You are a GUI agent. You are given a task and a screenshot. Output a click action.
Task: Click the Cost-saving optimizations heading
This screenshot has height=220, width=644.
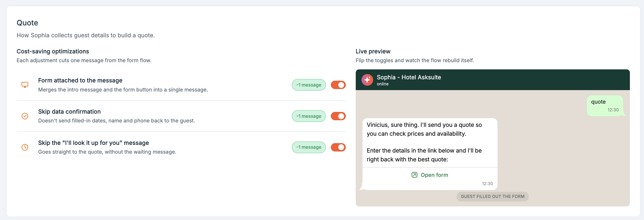coord(53,51)
